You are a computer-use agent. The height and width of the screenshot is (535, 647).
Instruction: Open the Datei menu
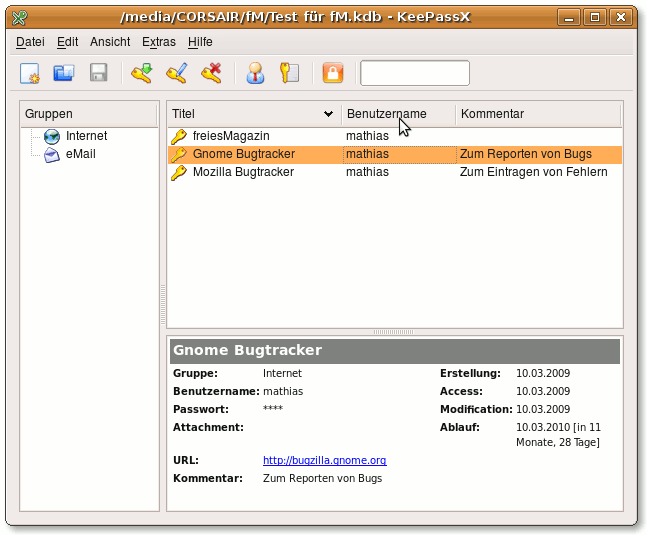30,42
